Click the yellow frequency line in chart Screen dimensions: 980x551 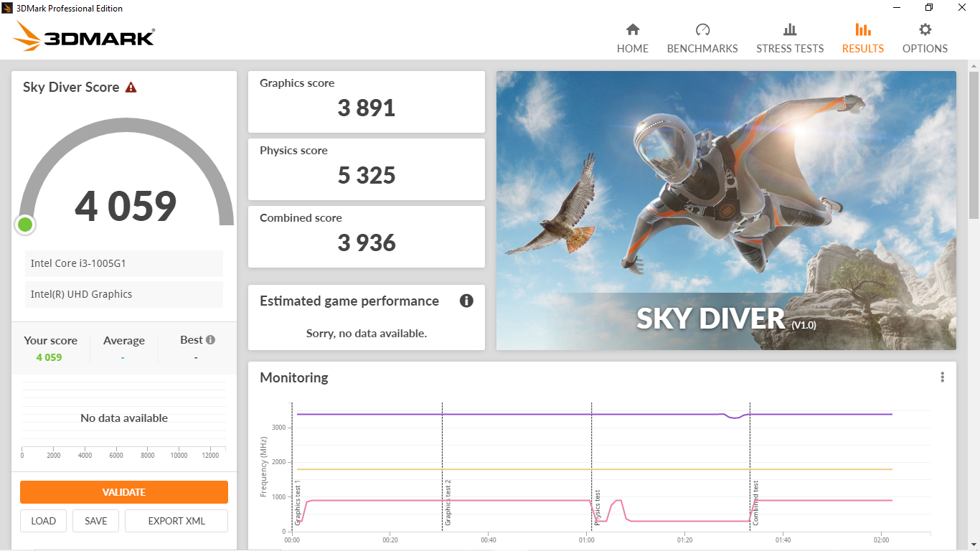coord(595,469)
